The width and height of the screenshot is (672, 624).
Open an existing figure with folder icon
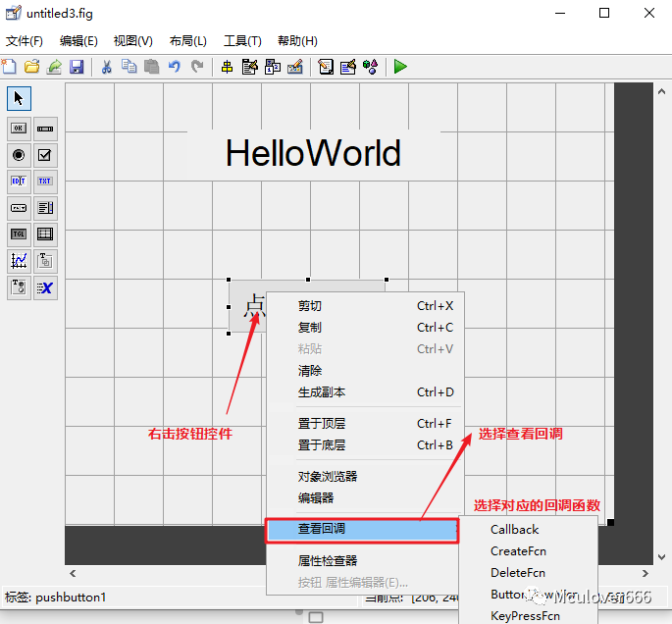click(x=31, y=67)
